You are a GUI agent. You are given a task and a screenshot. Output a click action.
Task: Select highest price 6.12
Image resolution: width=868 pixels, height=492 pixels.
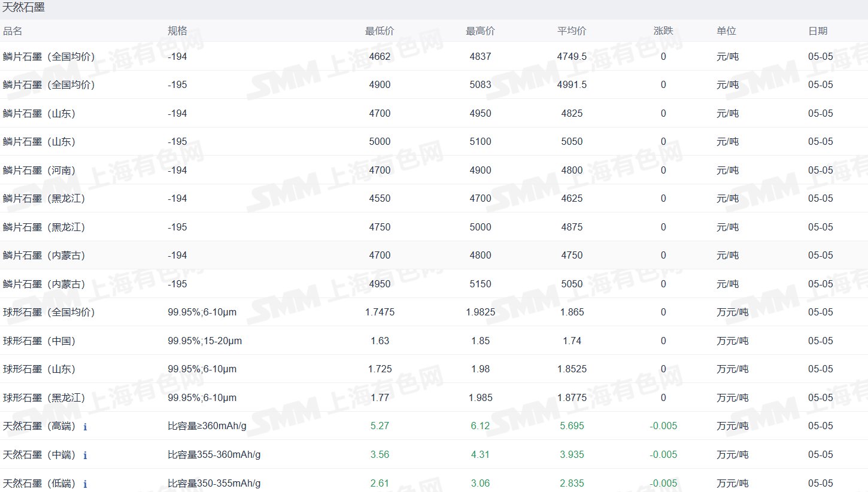click(480, 426)
